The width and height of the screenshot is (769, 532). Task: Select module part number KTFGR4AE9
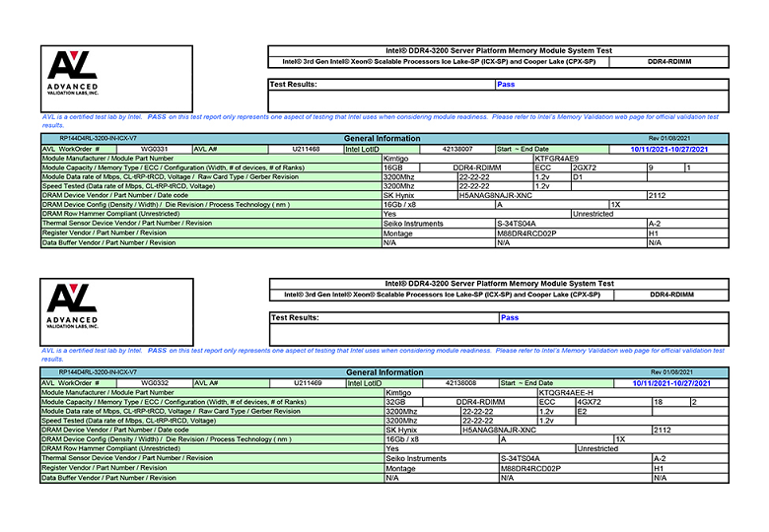tap(557, 159)
